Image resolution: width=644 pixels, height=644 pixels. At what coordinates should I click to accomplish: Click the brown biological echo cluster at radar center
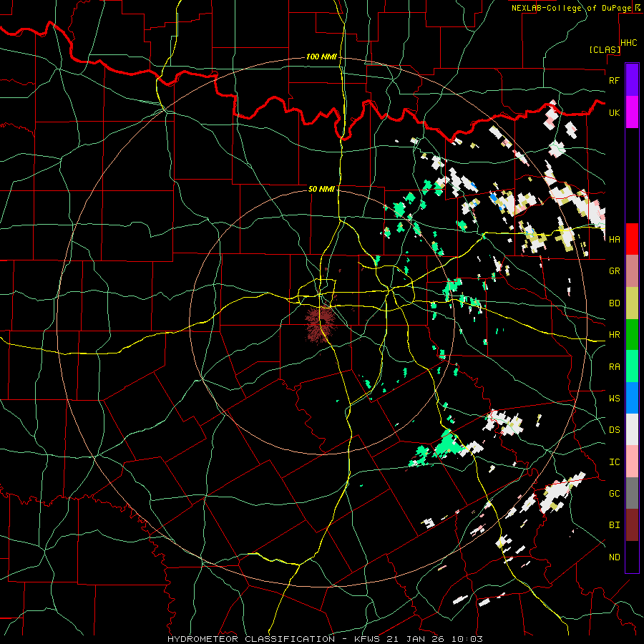point(321,323)
